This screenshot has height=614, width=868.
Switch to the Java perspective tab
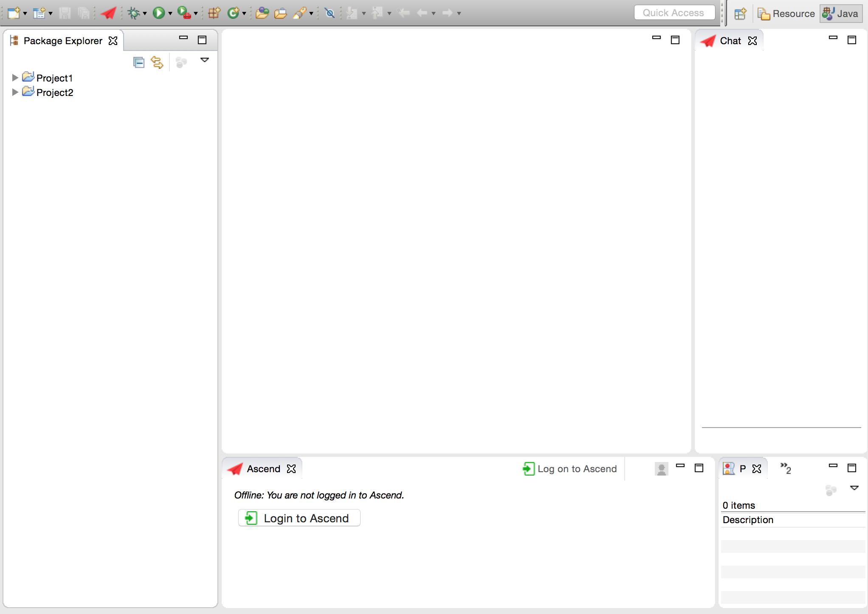pos(839,13)
